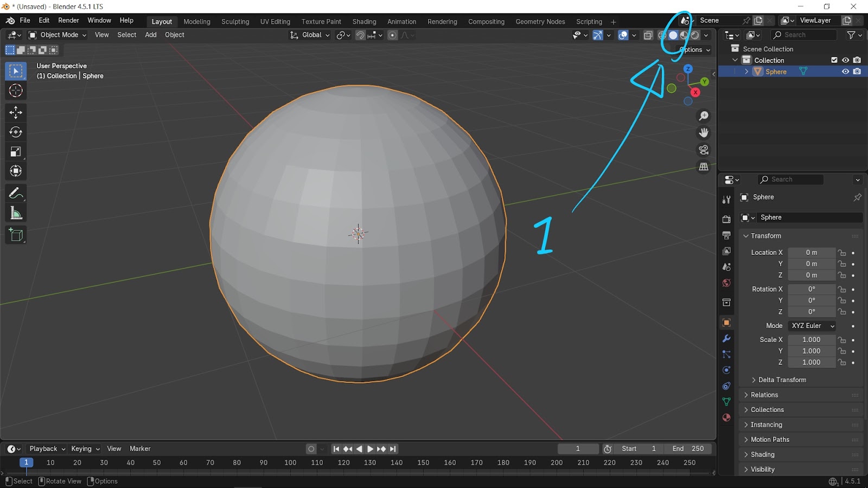The height and width of the screenshot is (488, 868).
Task: Open the Keying menu in timeline
Action: pos(85,449)
